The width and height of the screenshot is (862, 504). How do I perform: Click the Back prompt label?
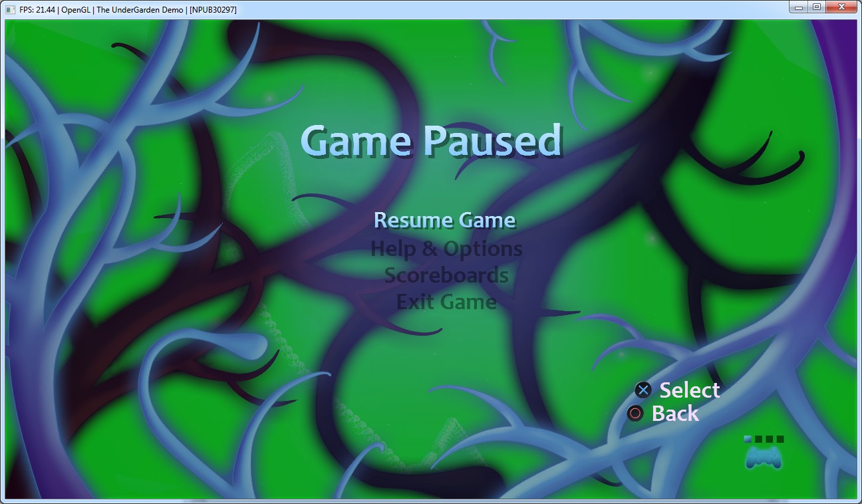pos(675,414)
